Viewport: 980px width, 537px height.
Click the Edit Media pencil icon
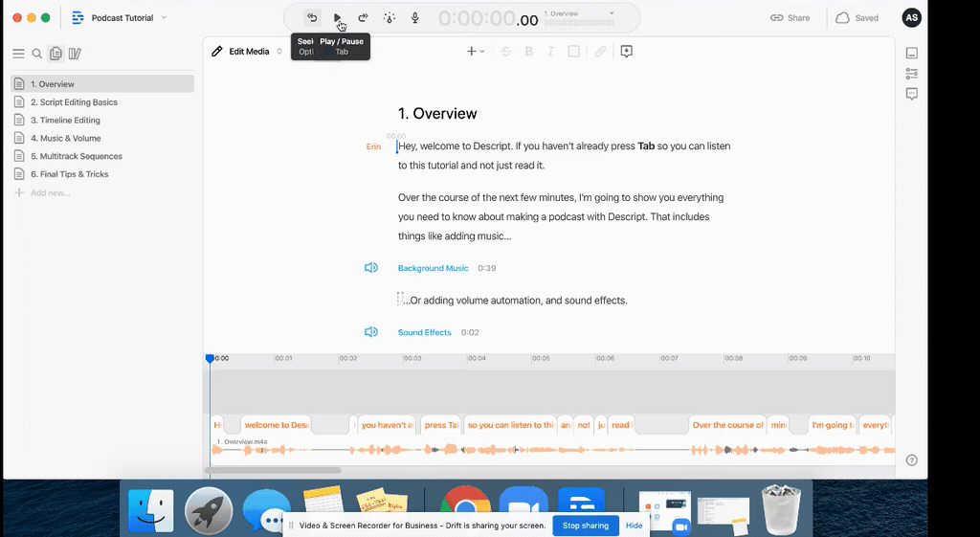click(x=217, y=52)
